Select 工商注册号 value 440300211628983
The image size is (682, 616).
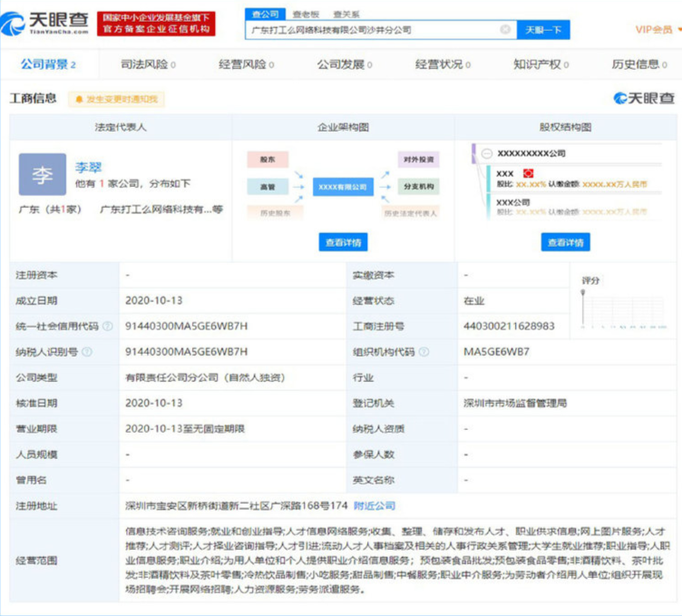[x=509, y=327]
